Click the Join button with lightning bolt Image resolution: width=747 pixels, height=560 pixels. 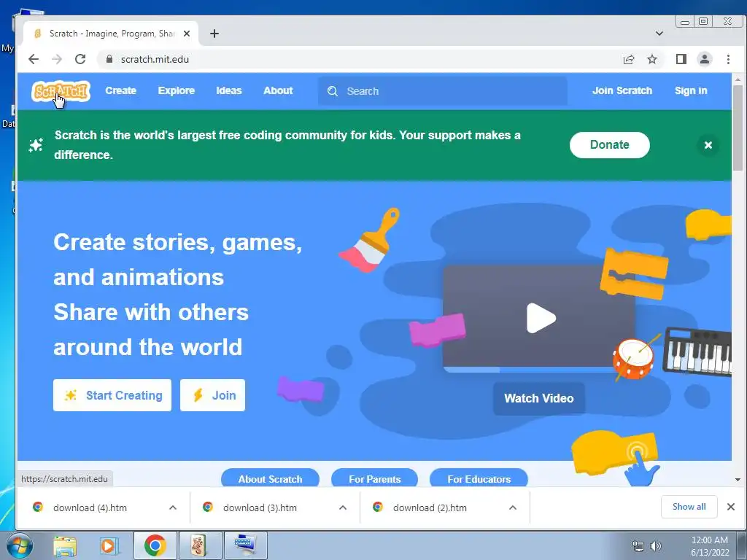point(212,395)
